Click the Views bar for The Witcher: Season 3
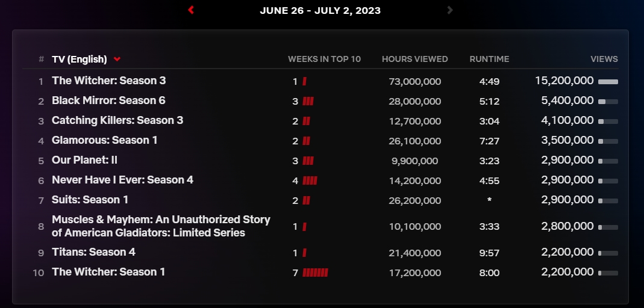 pos(608,81)
